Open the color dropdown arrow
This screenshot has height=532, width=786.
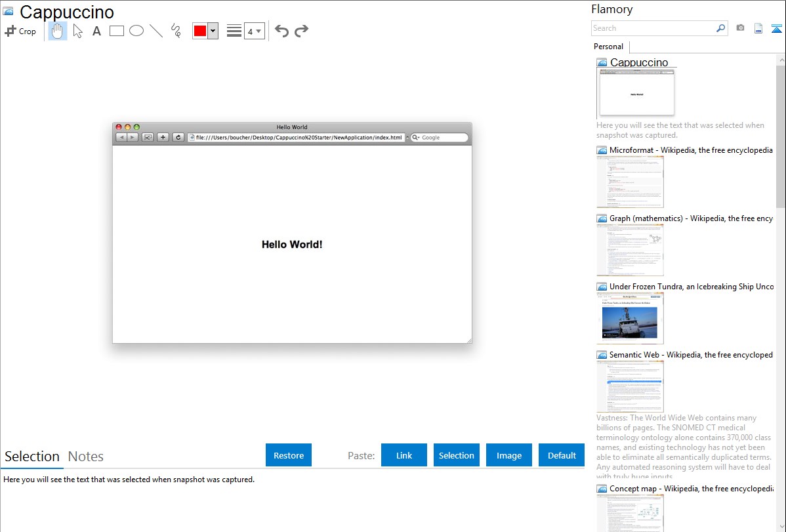[213, 31]
